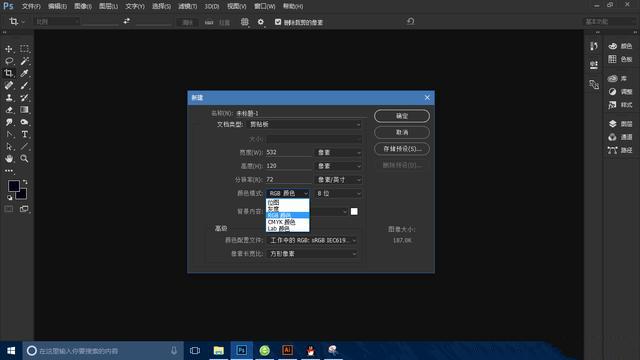Screen dimensions: 640x360
Task: Click the foreground color swatch
Action: pyautogui.click(x=13, y=186)
